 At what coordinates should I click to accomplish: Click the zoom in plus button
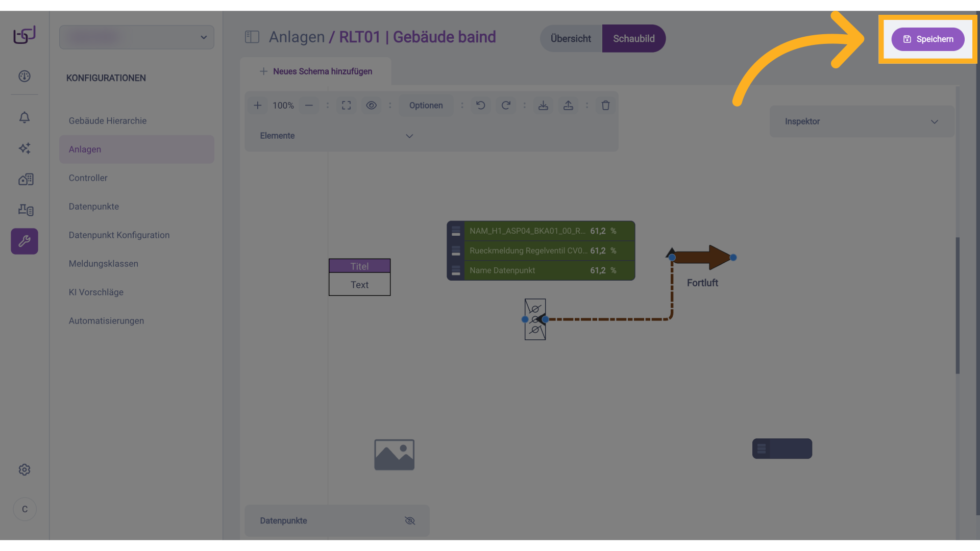[x=258, y=105]
